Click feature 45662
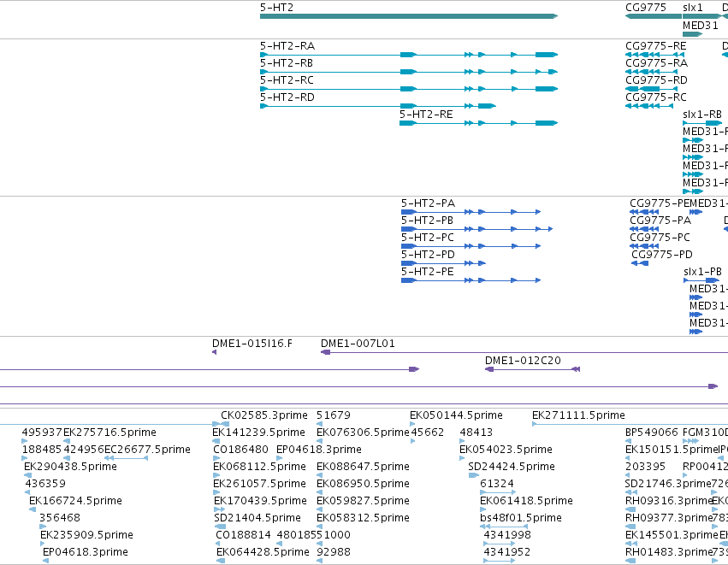 point(428,433)
